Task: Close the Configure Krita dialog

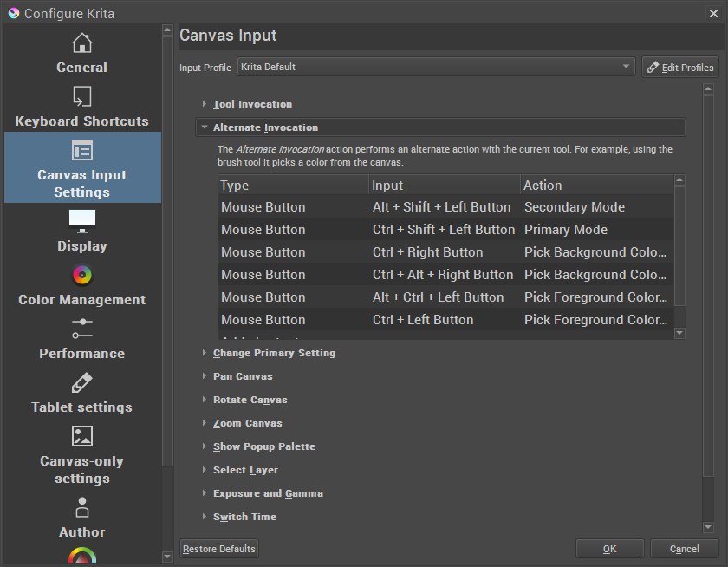Action: click(713, 14)
